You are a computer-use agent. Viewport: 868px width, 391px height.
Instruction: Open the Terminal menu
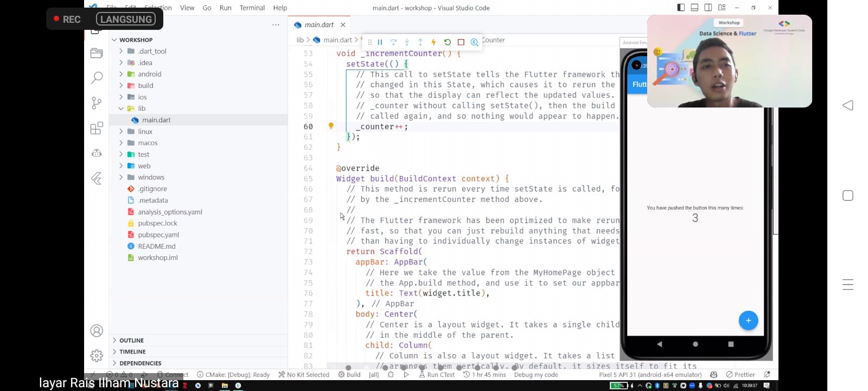coord(252,8)
